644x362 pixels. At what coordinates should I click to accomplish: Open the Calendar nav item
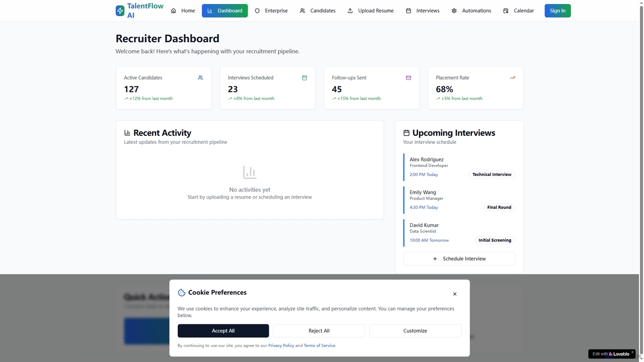pyautogui.click(x=519, y=11)
